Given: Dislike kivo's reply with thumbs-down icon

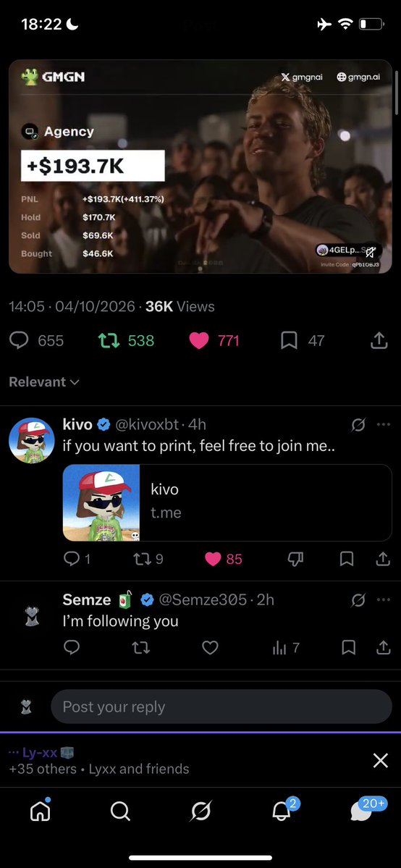Looking at the screenshot, I should pyautogui.click(x=296, y=559).
